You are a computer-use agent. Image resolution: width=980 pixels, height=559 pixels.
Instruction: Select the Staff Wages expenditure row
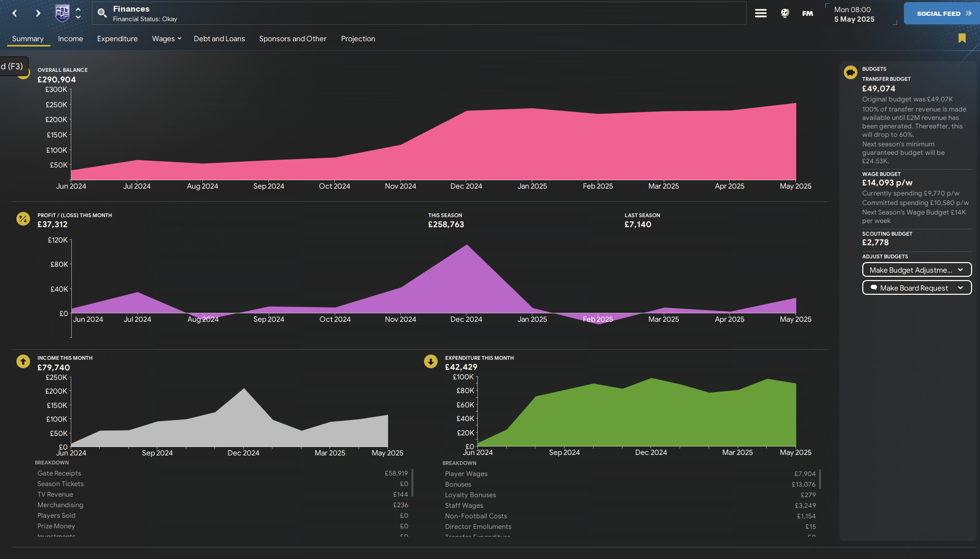[x=630, y=506]
